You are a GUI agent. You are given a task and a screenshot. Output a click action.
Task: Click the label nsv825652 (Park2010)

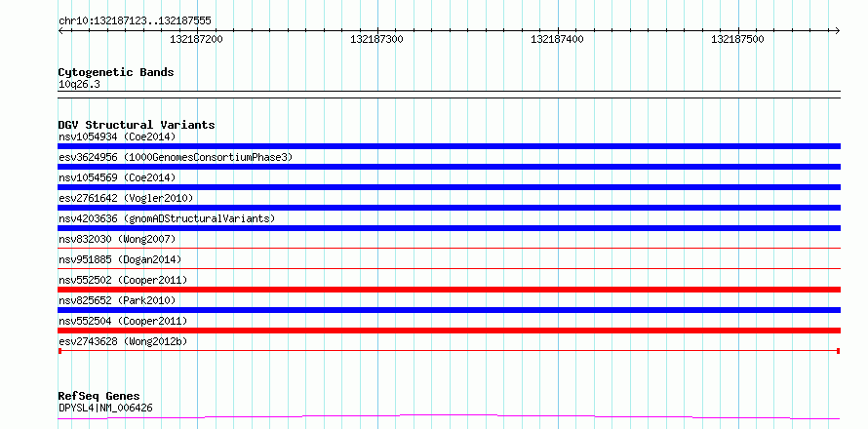[117, 300]
